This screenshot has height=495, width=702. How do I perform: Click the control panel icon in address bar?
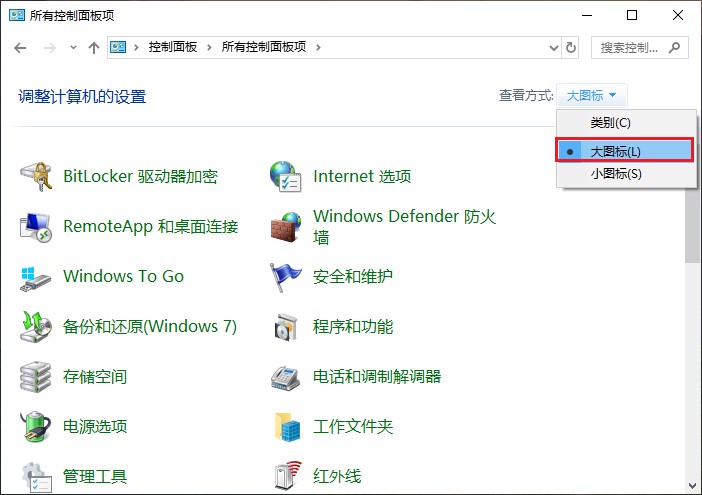(x=118, y=47)
